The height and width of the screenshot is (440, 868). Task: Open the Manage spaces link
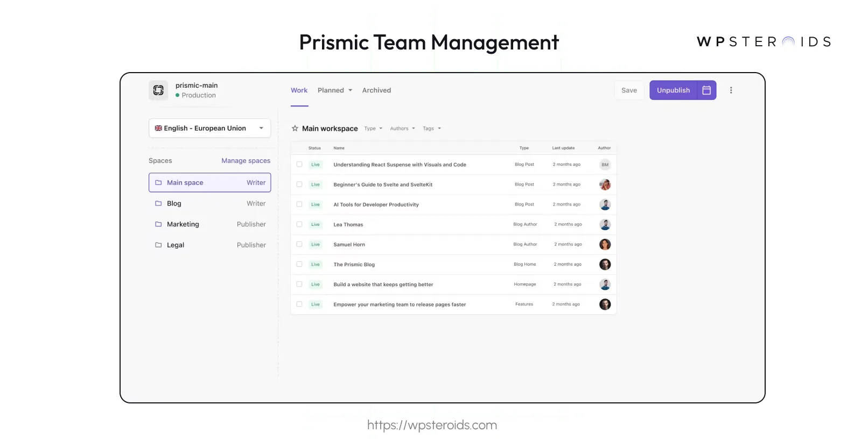[246, 161]
